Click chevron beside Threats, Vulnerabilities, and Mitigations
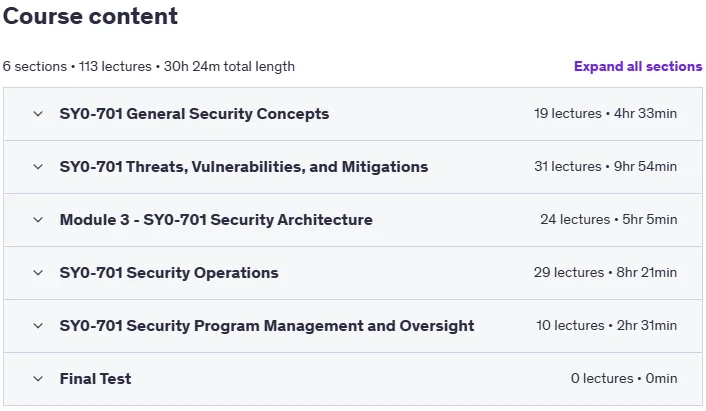Screen dimensions: 706x411 (x=38, y=167)
